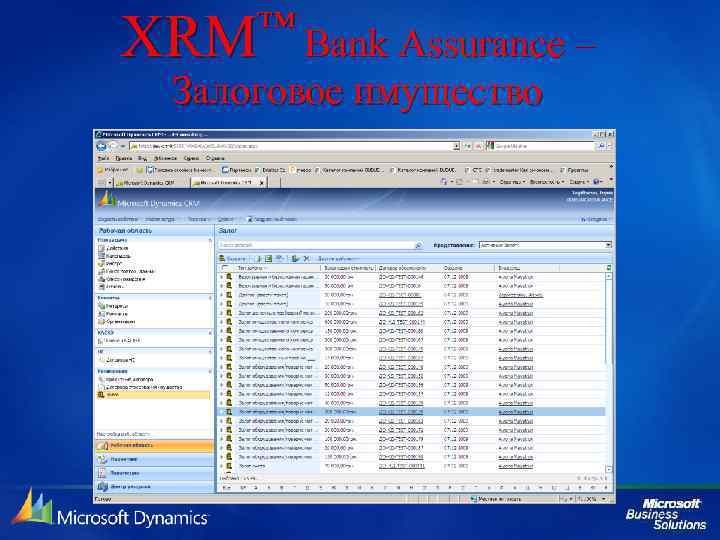Click the Delete X icon in grid toolbar
This screenshot has height=540, width=720.
point(306,259)
